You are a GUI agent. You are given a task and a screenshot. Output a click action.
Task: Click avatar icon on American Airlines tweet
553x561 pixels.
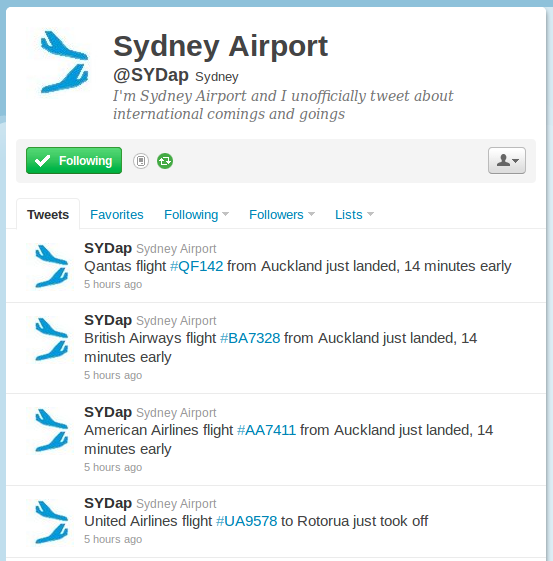point(51,430)
